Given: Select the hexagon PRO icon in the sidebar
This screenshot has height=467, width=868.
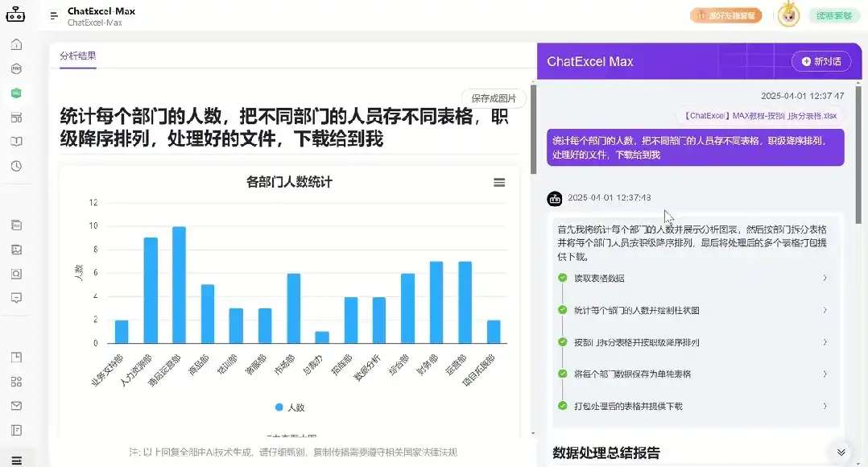Looking at the screenshot, I should click(17, 68).
